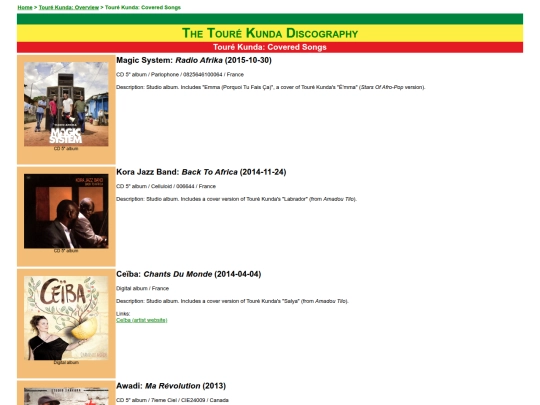Click the Awadi Ma Révolution cover thumbnail

click(66, 396)
